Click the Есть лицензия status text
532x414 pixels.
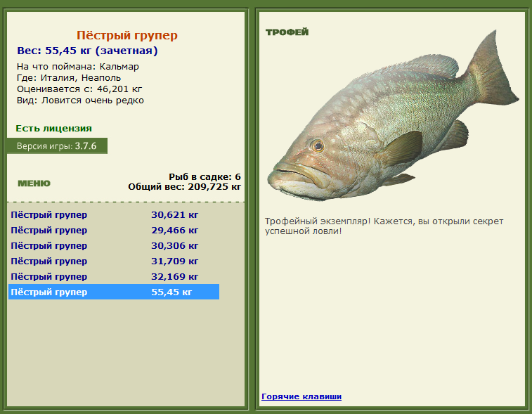(x=53, y=128)
